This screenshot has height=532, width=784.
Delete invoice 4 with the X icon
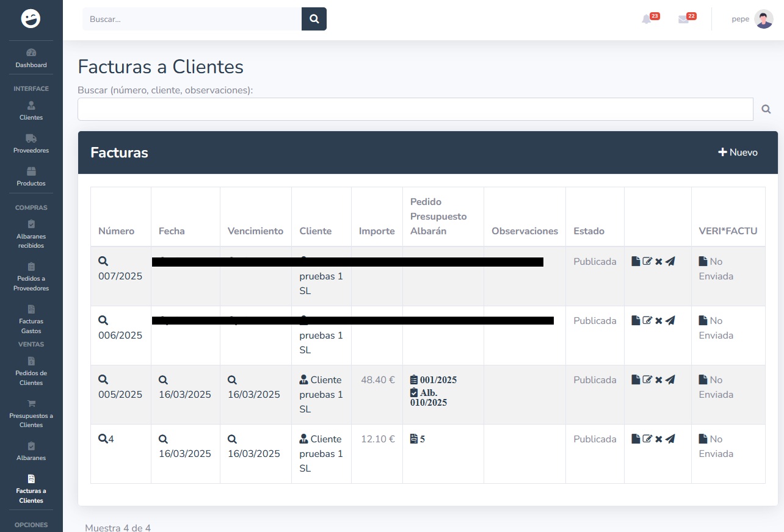tap(659, 439)
